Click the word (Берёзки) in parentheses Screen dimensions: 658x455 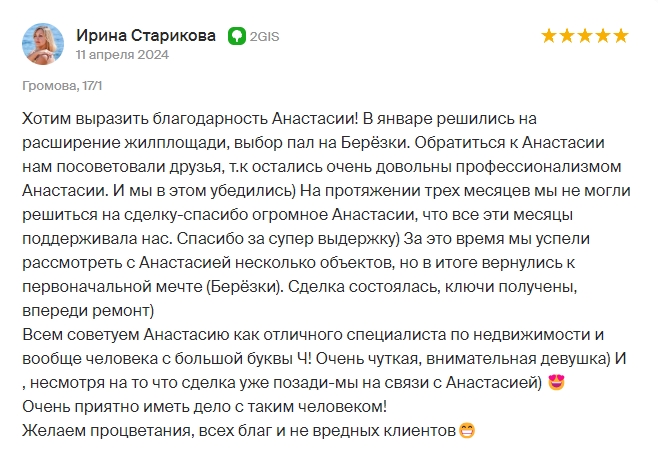(x=245, y=287)
